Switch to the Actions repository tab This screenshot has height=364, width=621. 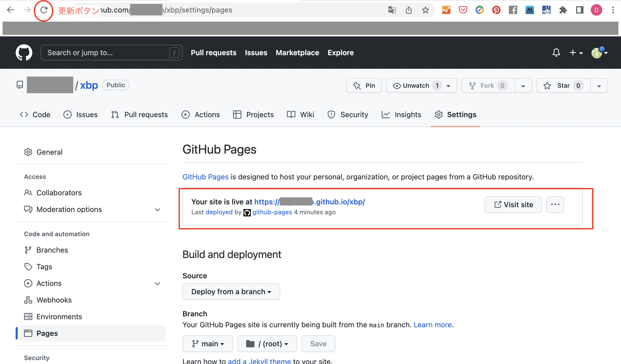[200, 115]
